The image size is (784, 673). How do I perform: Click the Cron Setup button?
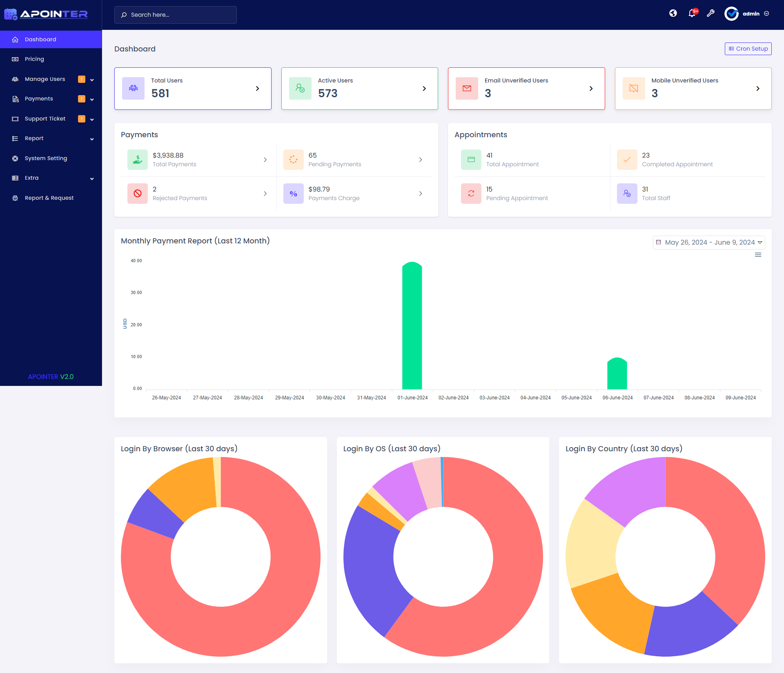(x=748, y=49)
